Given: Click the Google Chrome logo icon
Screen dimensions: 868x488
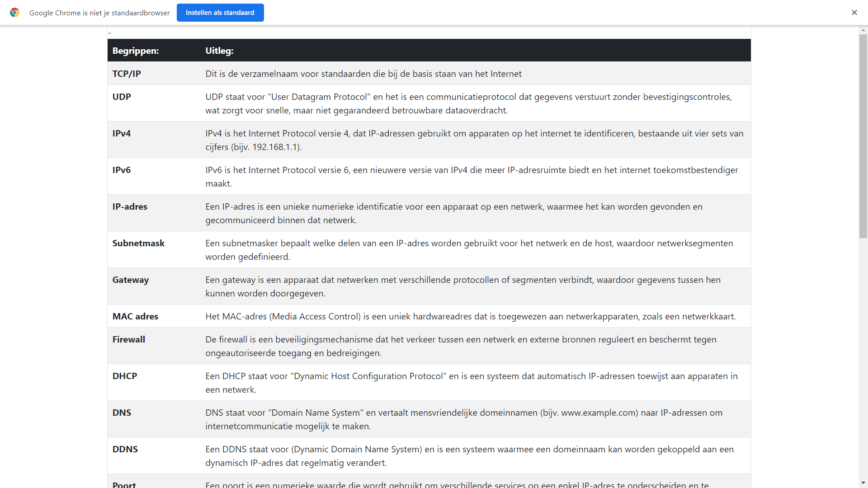Looking at the screenshot, I should tap(14, 13).
